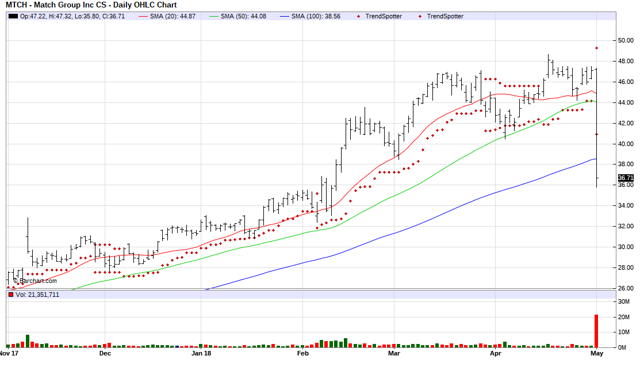The image size is (640, 371).
Task: Click the 48.00 price axis label
Action: [626, 61]
